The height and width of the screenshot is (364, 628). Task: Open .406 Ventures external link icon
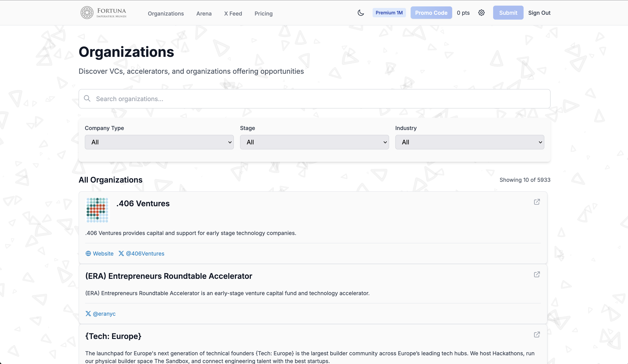point(537,202)
